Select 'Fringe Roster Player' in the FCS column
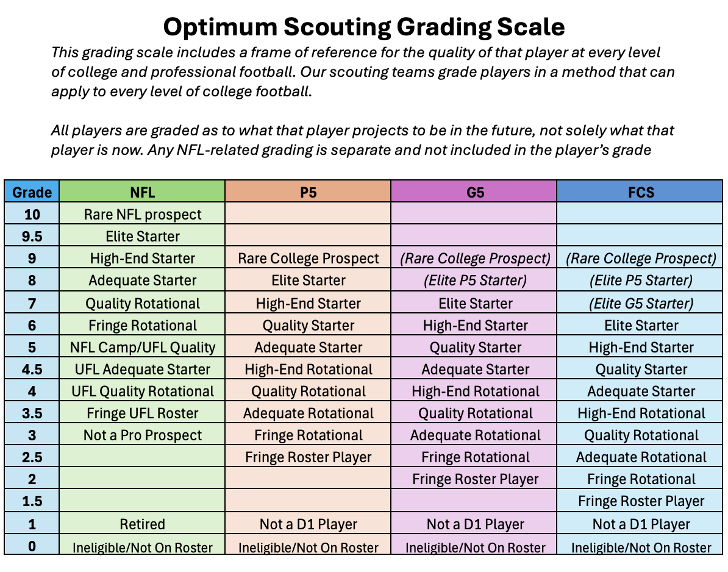This screenshot has width=728, height=572. click(640, 501)
